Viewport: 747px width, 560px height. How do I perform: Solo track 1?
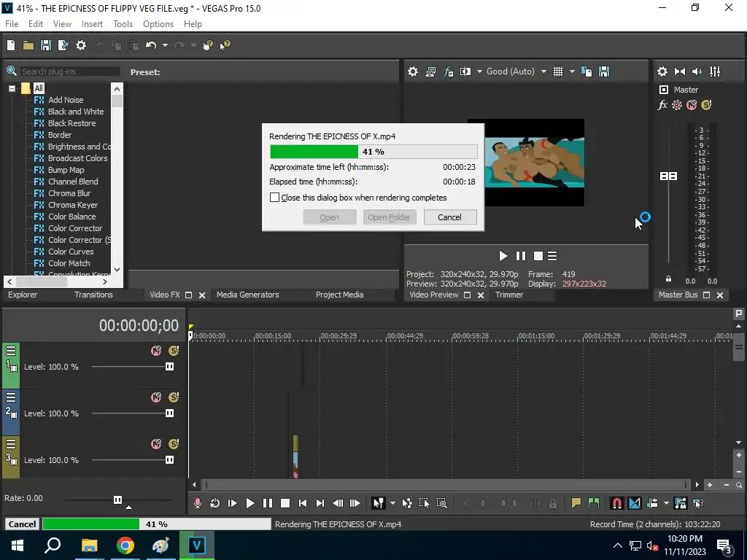(x=173, y=351)
